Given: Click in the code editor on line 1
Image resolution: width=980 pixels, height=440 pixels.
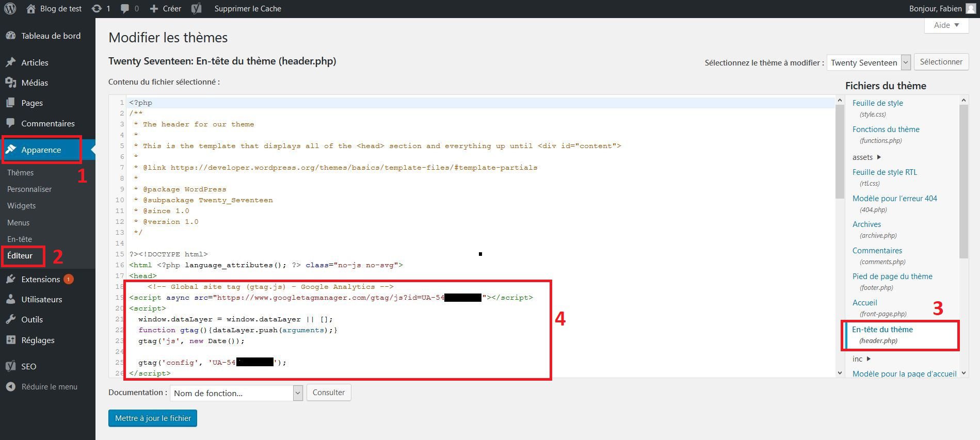Looking at the screenshot, I should coord(480,103).
